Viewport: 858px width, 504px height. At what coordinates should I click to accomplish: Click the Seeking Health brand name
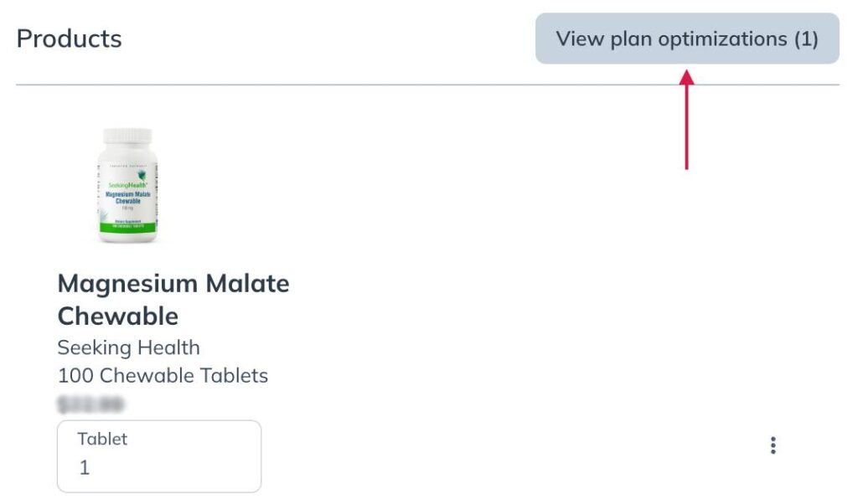(x=128, y=347)
